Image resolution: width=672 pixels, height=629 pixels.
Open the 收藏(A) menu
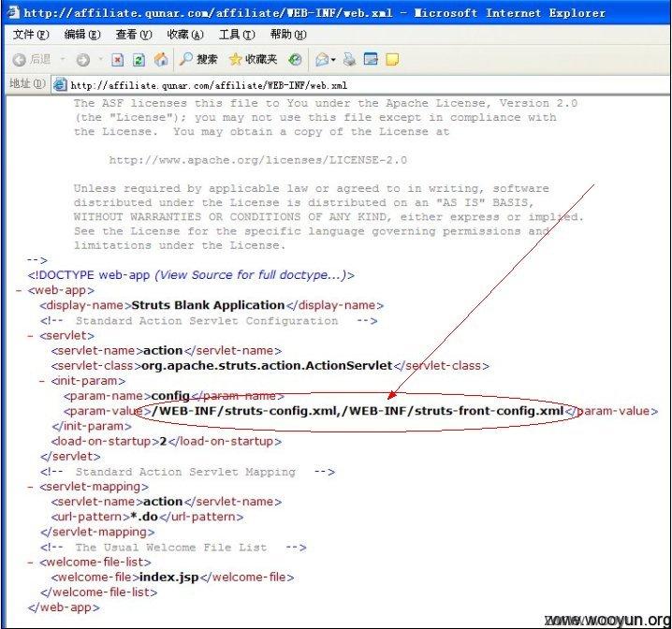click(x=185, y=35)
